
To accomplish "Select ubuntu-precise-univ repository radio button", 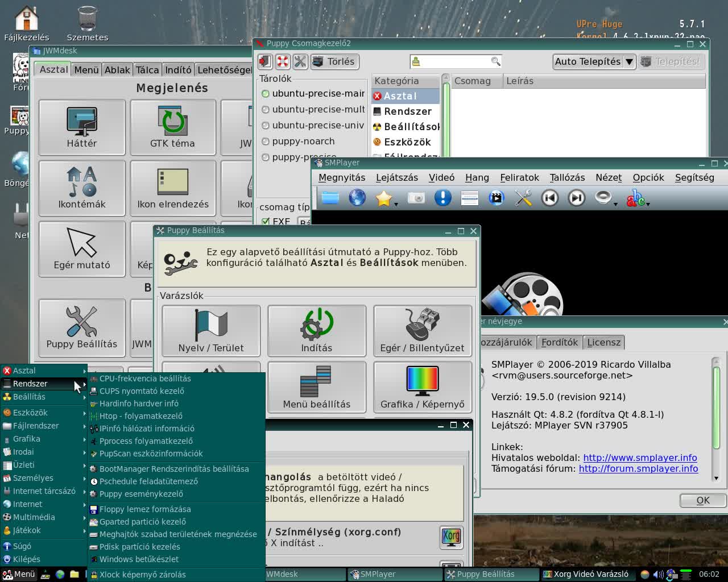I will click(266, 126).
